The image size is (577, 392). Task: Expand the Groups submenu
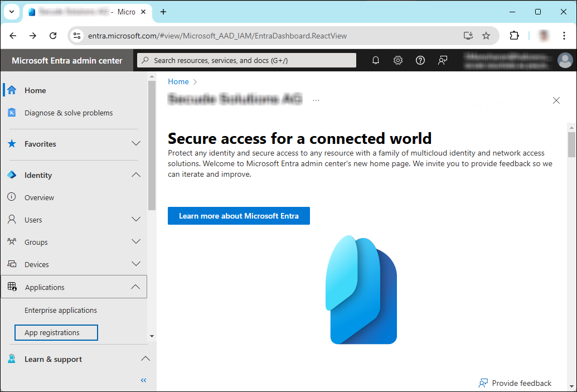click(x=135, y=242)
